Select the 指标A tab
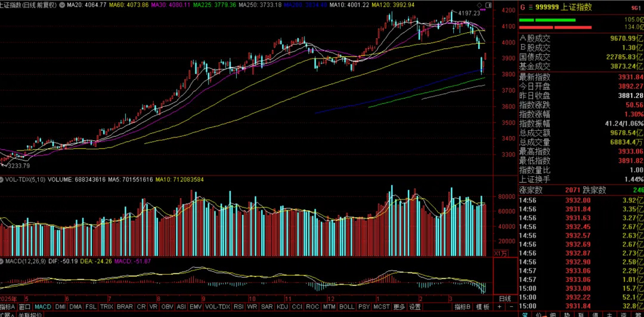This screenshot has height=317, width=644. (8, 307)
